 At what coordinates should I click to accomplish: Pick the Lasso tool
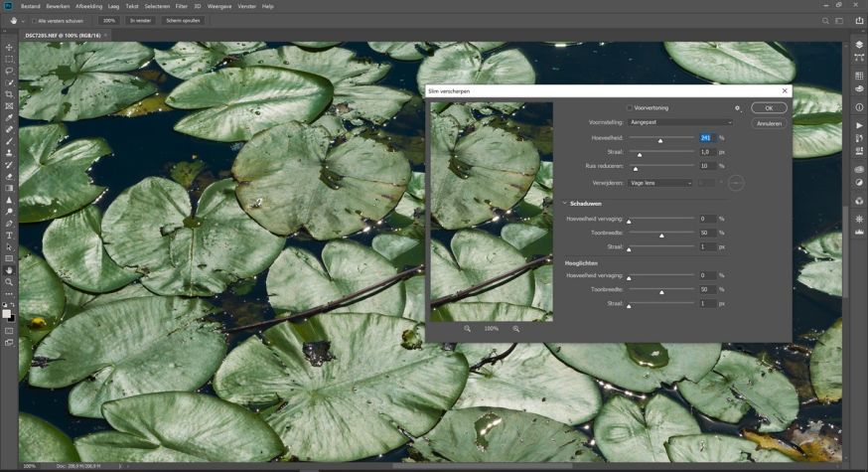[x=9, y=71]
